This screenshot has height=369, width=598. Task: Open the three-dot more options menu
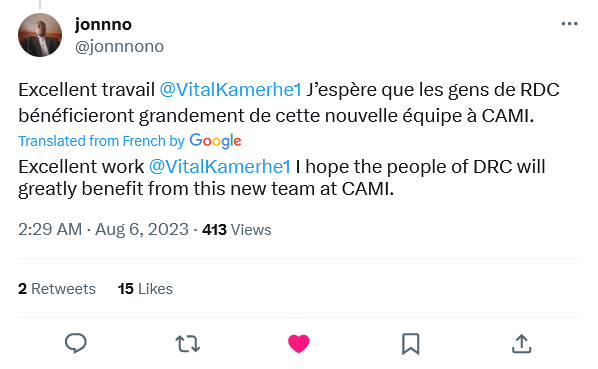point(569,24)
